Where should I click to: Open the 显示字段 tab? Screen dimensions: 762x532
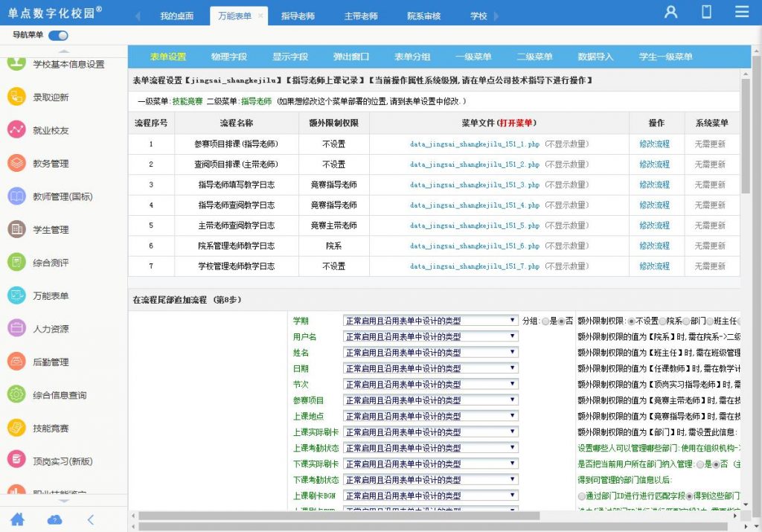point(290,57)
